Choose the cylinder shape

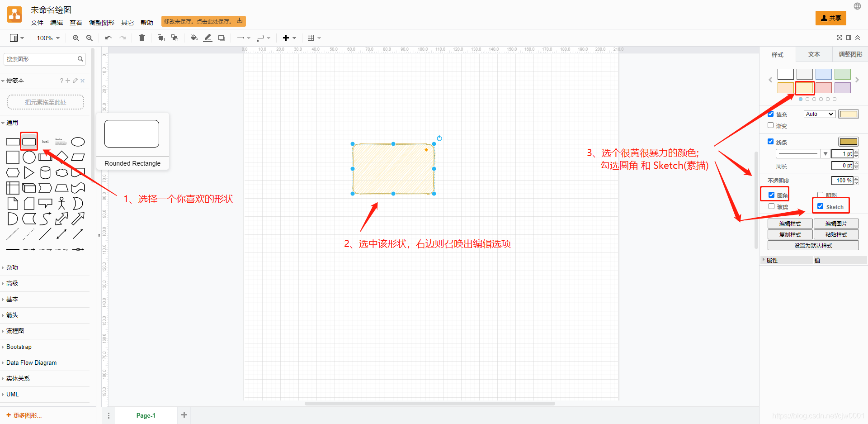[45, 172]
